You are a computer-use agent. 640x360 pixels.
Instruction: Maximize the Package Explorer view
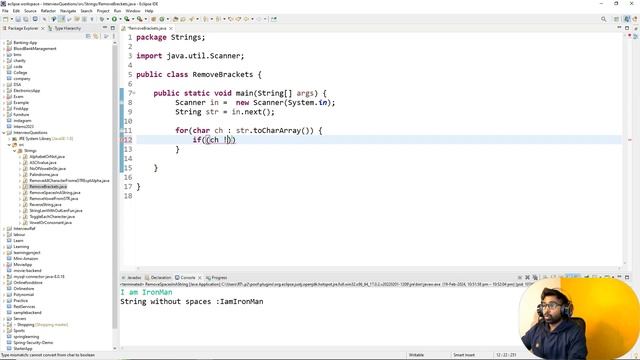coord(113,28)
